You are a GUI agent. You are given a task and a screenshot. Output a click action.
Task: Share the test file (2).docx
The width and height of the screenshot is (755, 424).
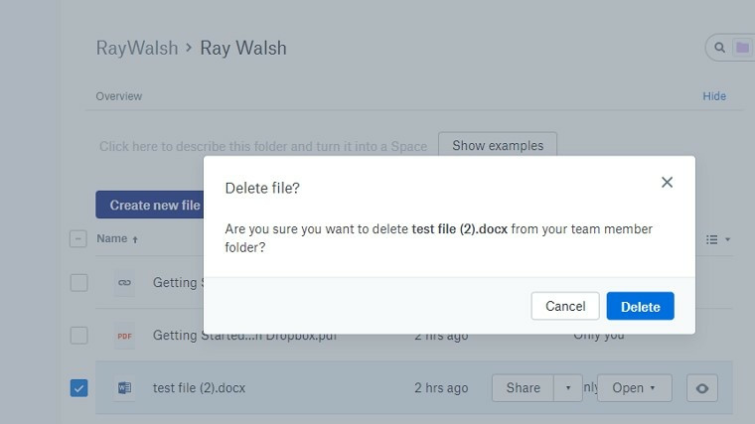tap(523, 388)
